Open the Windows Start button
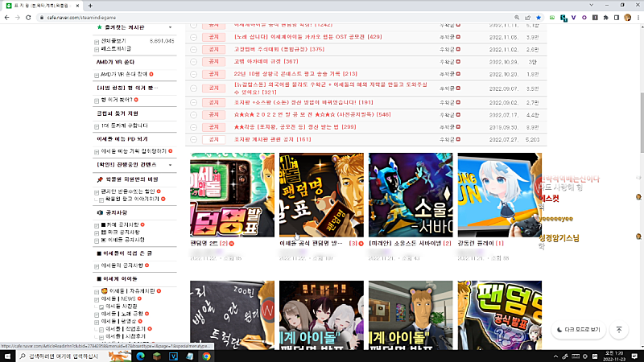Image resolution: width=644 pixels, height=362 pixels. [7, 356]
